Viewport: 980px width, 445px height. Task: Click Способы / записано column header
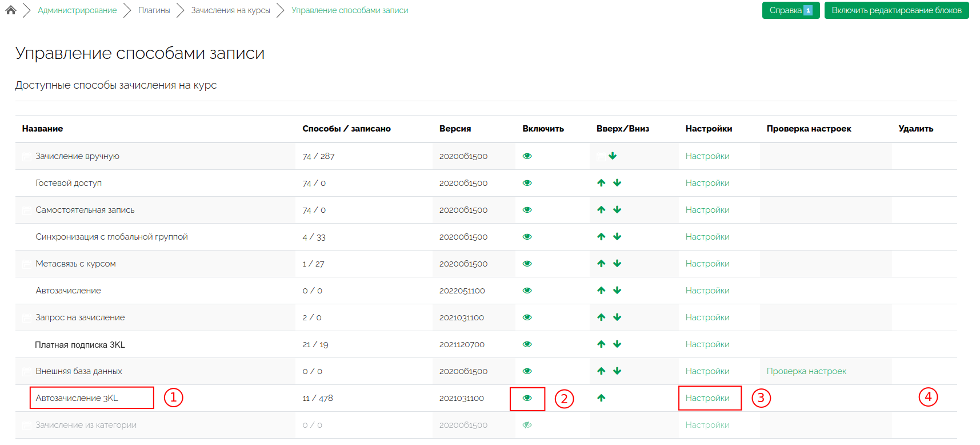click(x=346, y=129)
